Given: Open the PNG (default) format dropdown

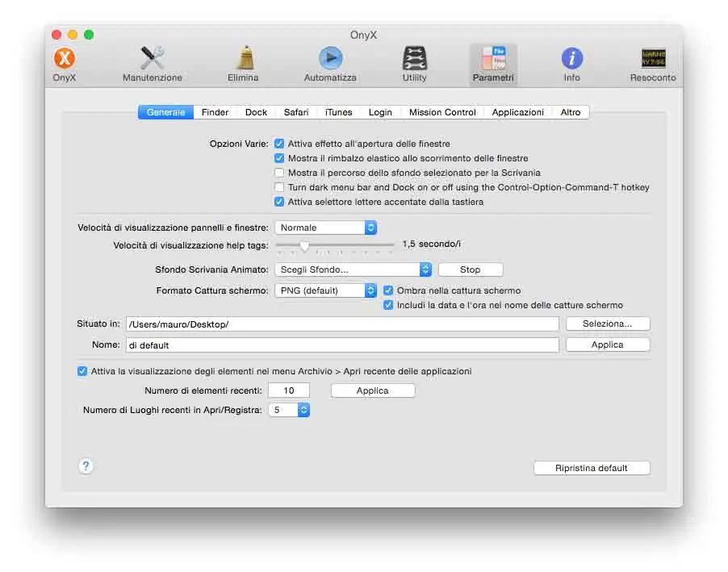Looking at the screenshot, I should coord(326,290).
